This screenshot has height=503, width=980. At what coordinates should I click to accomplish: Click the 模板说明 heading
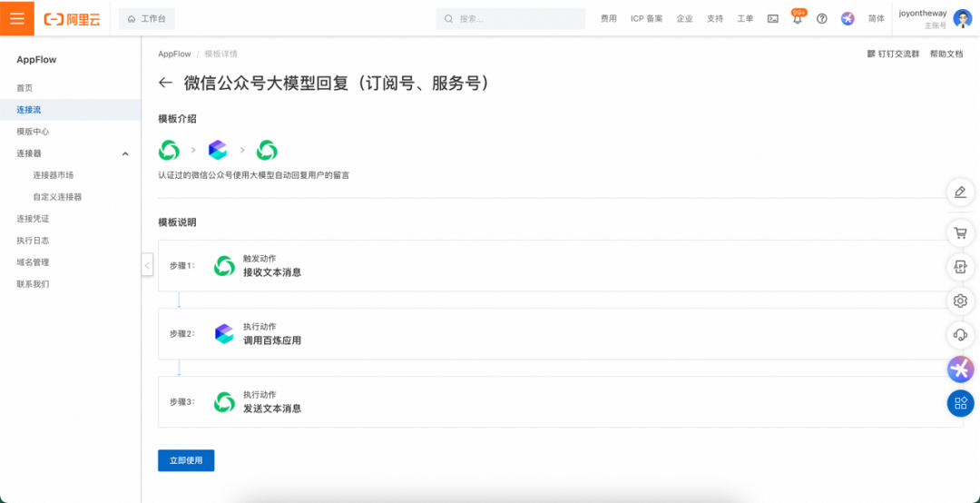tap(178, 222)
